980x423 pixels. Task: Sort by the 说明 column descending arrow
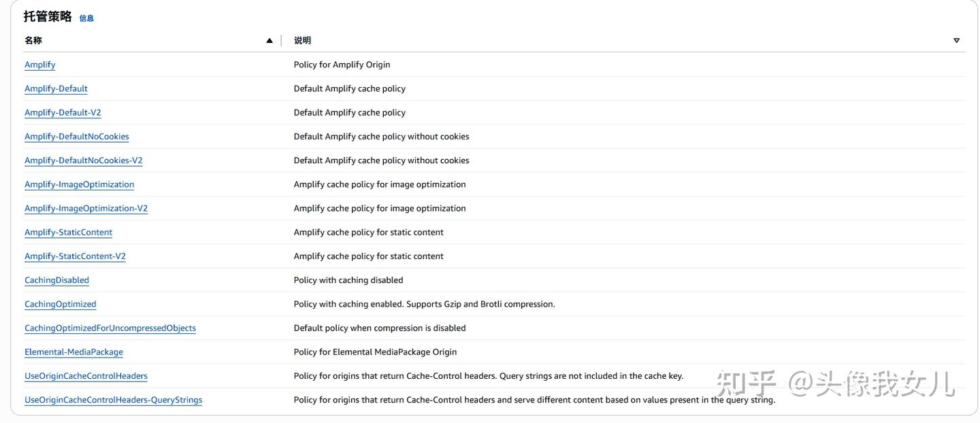click(x=956, y=41)
